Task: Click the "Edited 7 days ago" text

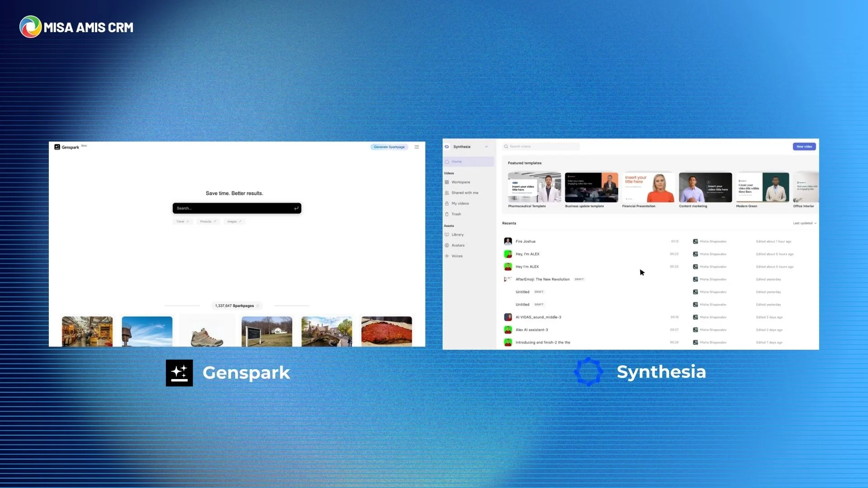Action: point(769,343)
